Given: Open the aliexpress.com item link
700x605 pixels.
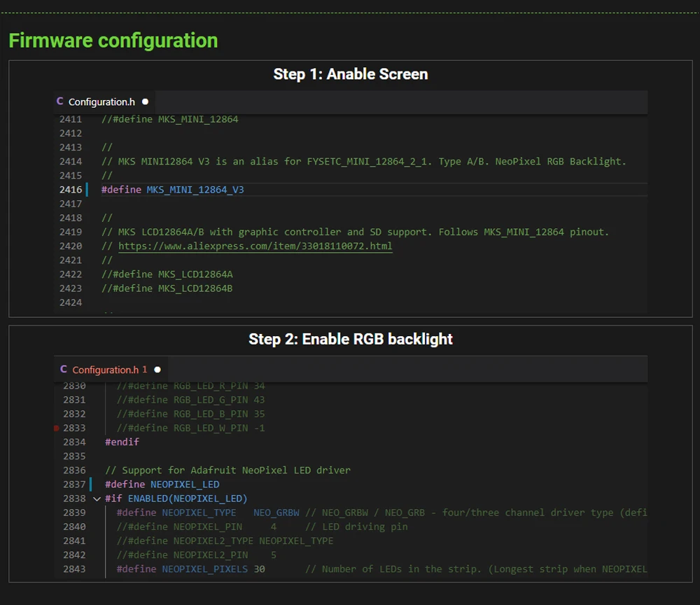Looking at the screenshot, I should (x=255, y=246).
